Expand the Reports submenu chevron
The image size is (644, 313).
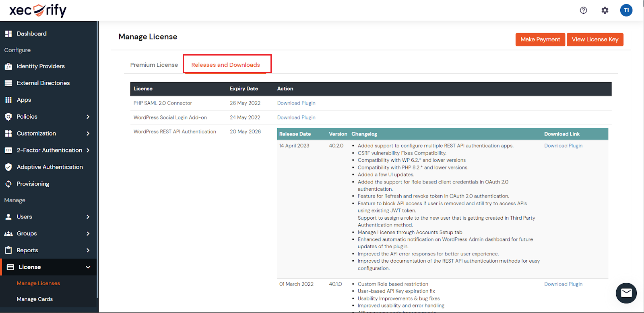coord(88,250)
